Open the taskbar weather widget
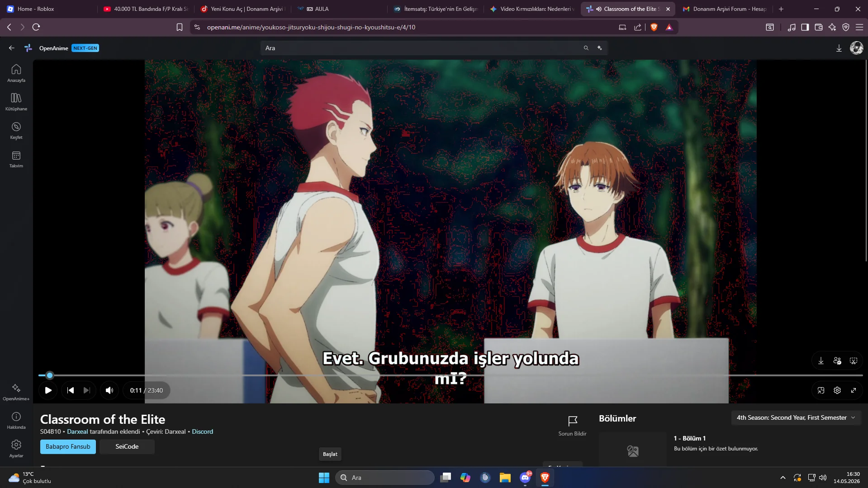Viewport: 868px width, 488px height. click(x=30, y=478)
